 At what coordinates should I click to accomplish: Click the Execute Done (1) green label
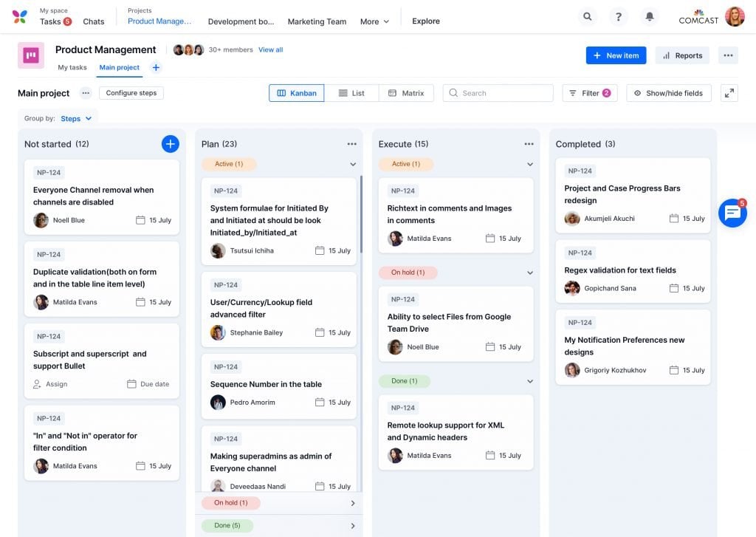click(404, 381)
